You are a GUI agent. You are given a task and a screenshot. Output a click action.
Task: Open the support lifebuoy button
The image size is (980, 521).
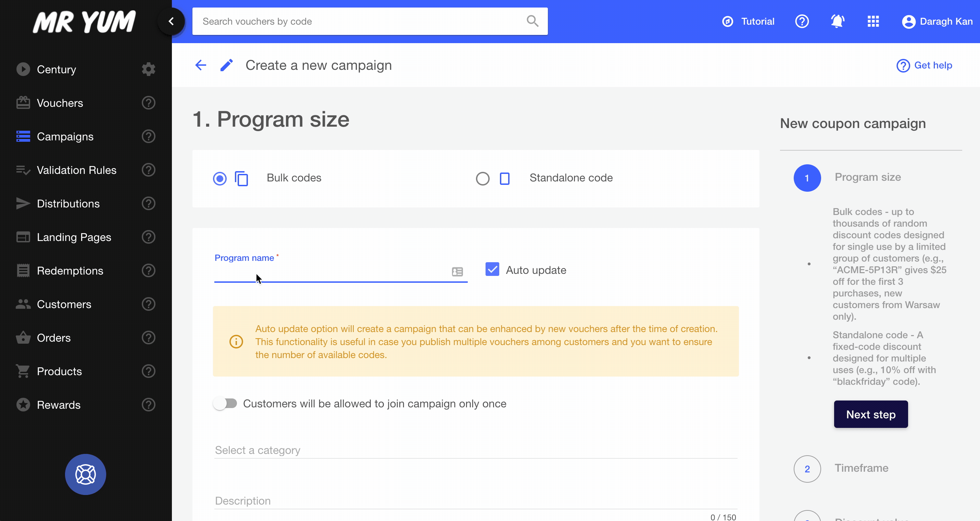click(x=86, y=474)
